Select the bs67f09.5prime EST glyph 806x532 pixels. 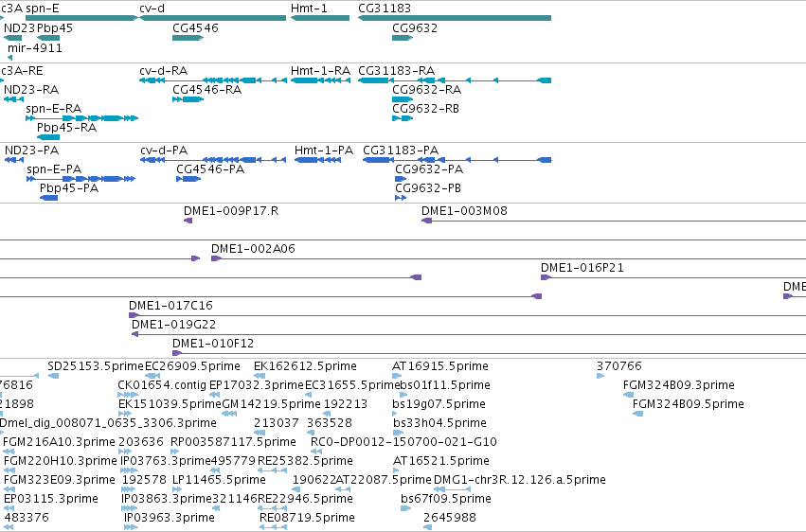(x=405, y=509)
